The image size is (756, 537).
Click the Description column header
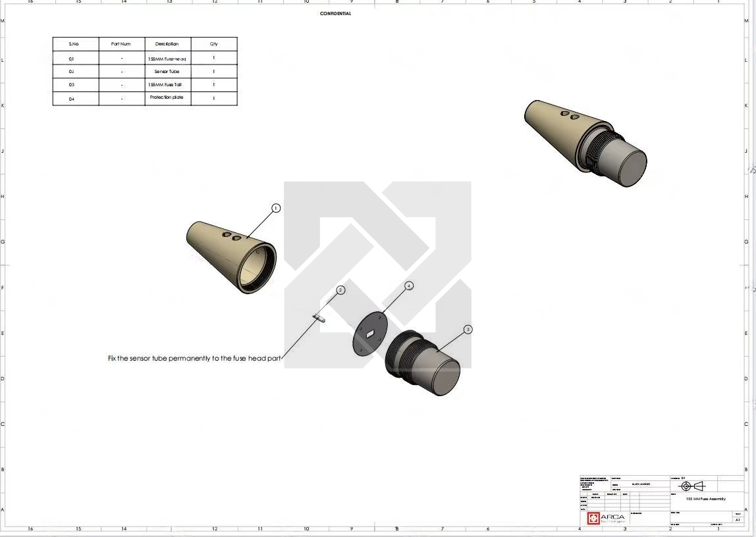coord(167,44)
